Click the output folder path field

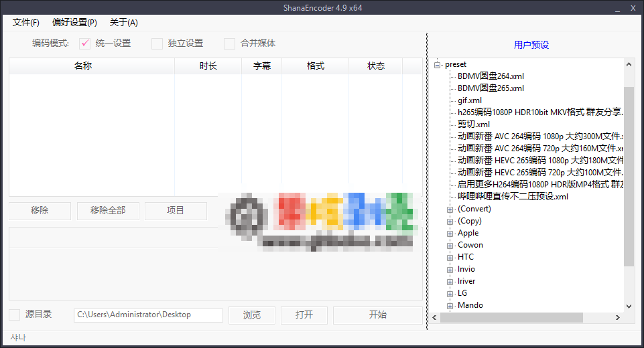(x=148, y=315)
